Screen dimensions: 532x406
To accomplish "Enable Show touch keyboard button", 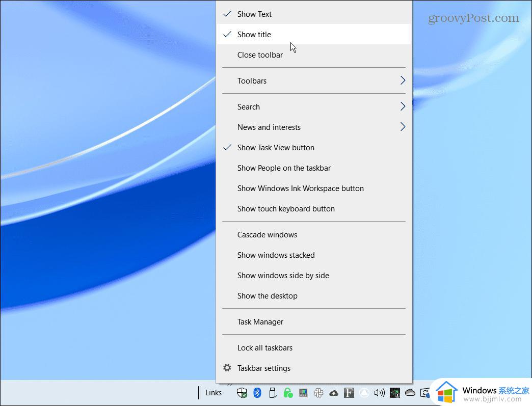I will point(314,208).
